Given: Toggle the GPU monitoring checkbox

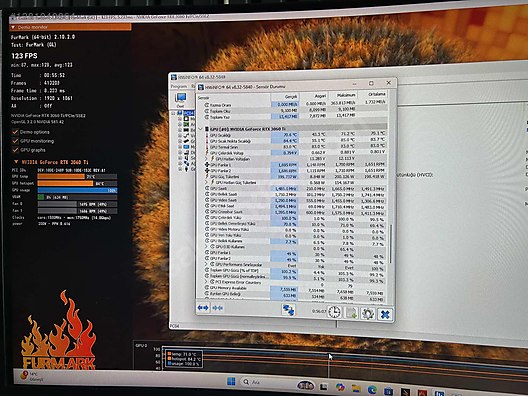Looking at the screenshot, I should 15,141.
